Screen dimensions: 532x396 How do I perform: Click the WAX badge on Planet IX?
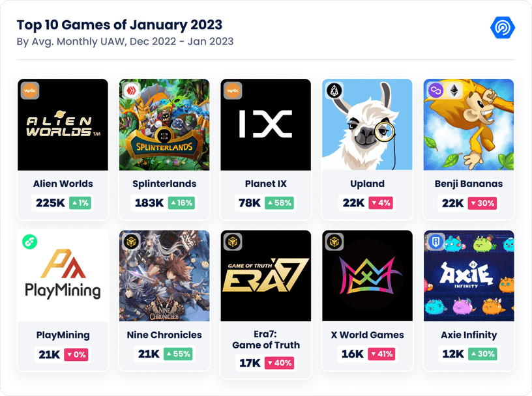[233, 91]
